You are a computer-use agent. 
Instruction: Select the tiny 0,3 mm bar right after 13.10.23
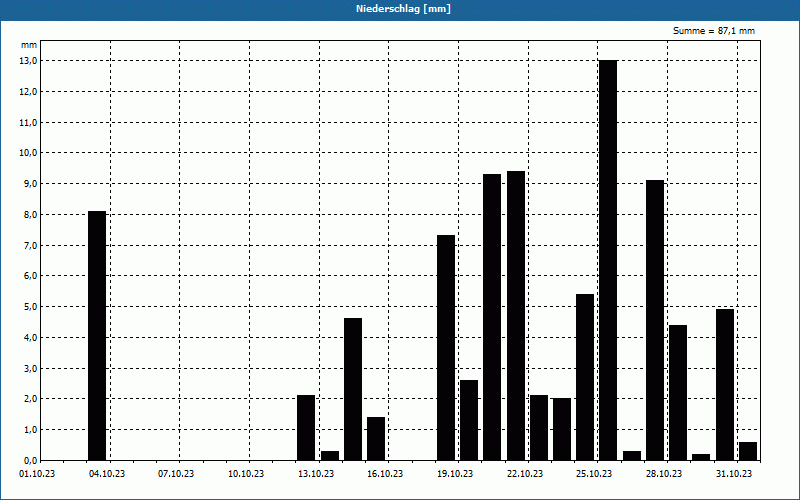(x=330, y=456)
